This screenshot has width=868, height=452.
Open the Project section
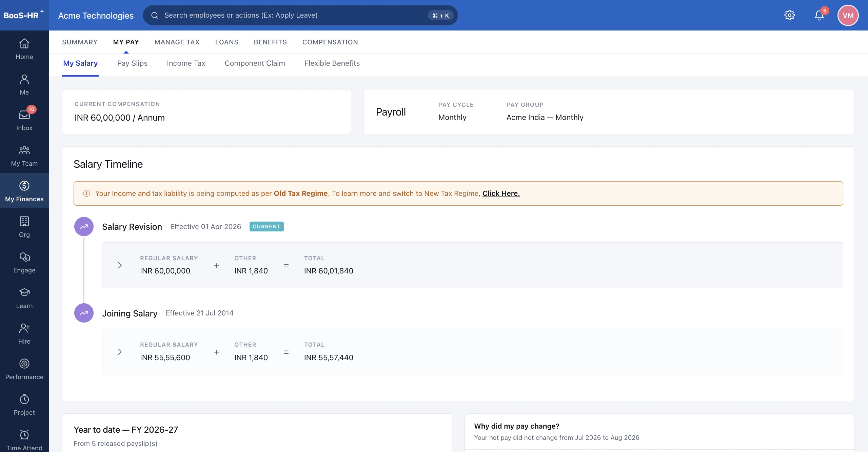pyautogui.click(x=24, y=405)
